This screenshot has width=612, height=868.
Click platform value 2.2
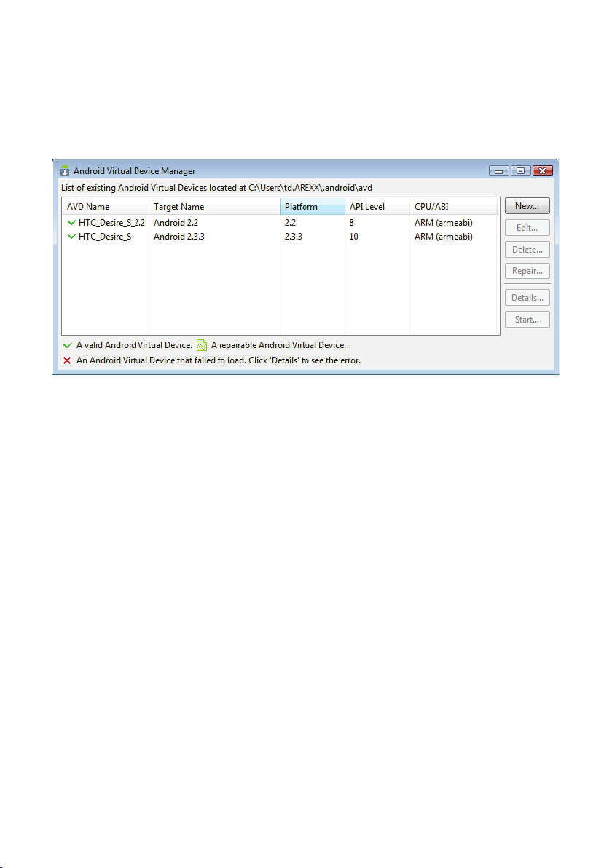290,223
